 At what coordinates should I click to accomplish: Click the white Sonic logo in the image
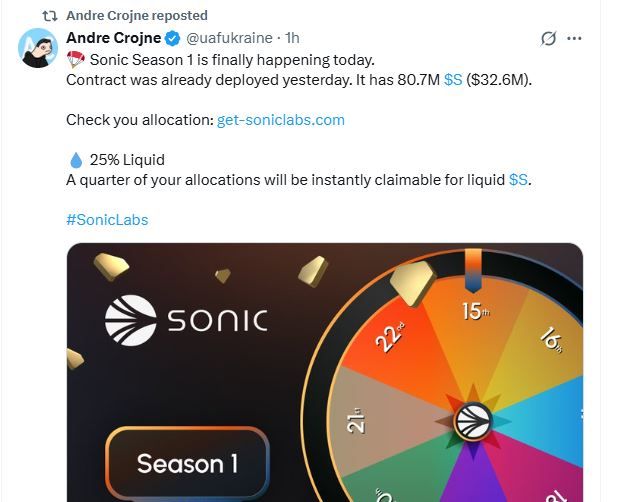(130, 319)
